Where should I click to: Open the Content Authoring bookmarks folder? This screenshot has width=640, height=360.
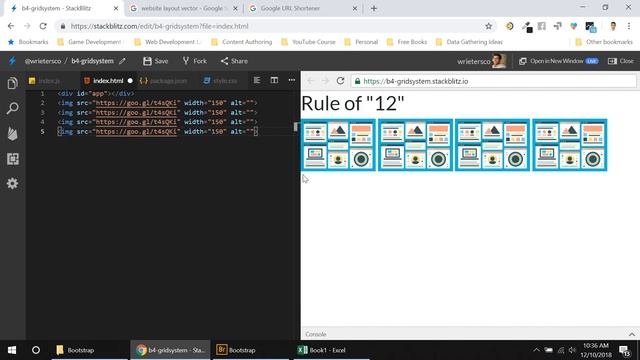point(242,42)
